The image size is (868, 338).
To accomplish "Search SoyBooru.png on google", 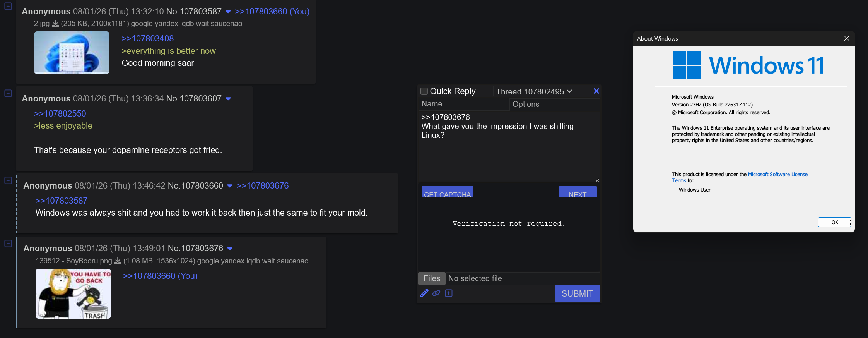I will point(208,261).
